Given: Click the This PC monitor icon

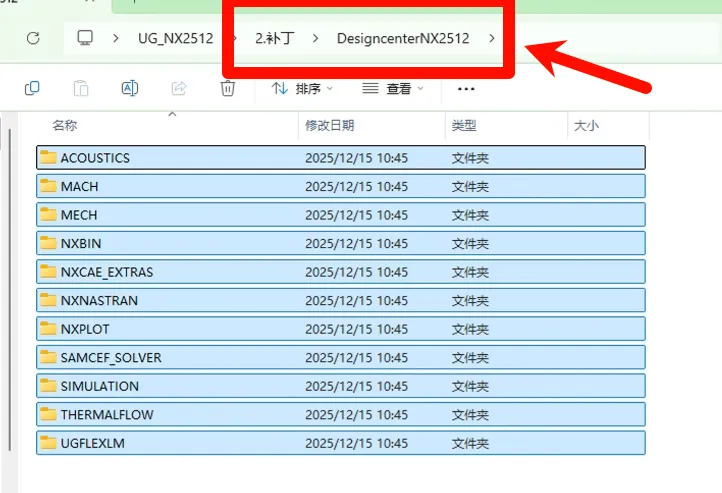Looking at the screenshot, I should pos(85,38).
